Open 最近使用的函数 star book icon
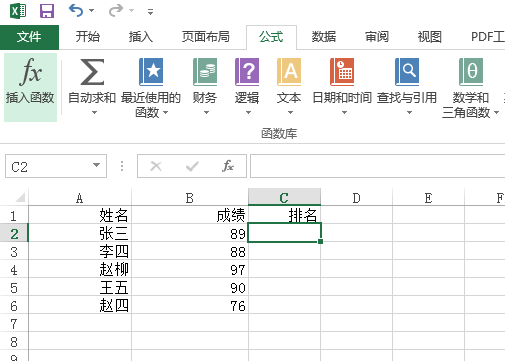Image resolution: width=505 pixels, height=361 pixels. pyautogui.click(x=151, y=72)
